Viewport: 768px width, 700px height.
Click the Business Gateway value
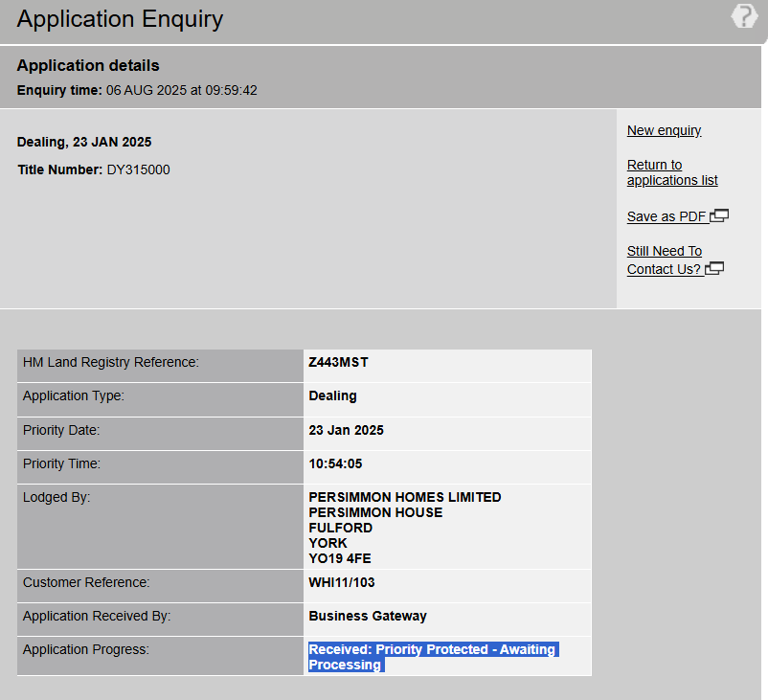tap(368, 616)
